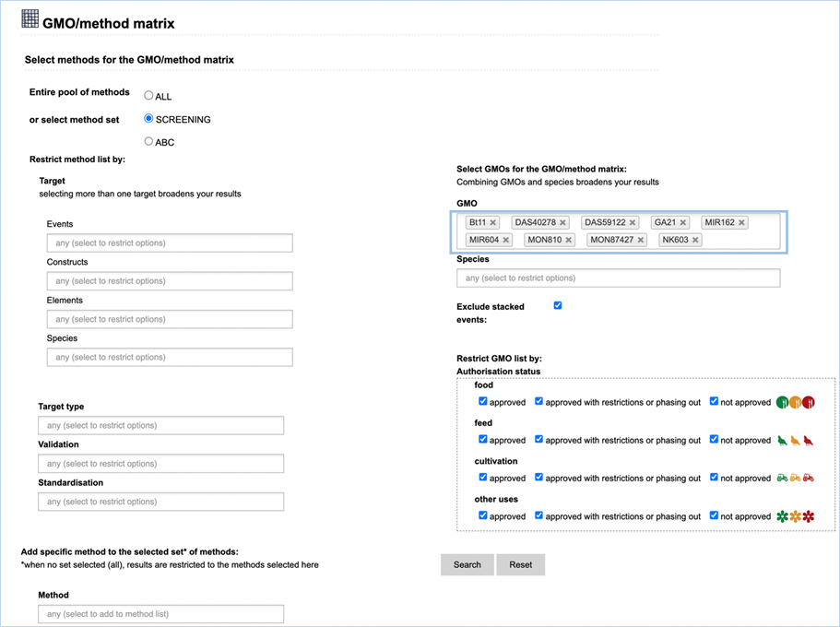840x627 pixels.
Task: Open the GMO Species select box
Action: [x=618, y=278]
